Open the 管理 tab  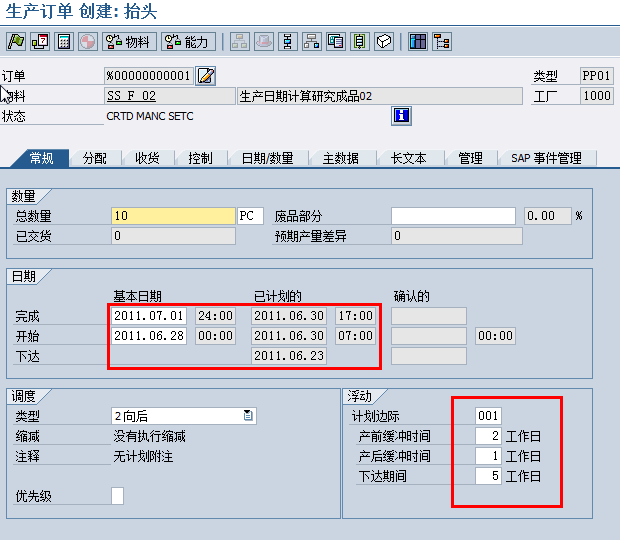click(x=470, y=158)
